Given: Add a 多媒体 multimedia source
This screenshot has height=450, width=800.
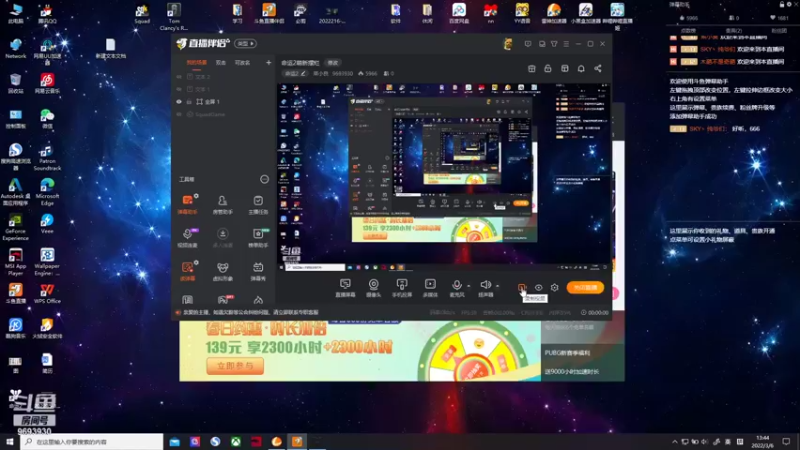Looking at the screenshot, I should point(430,288).
